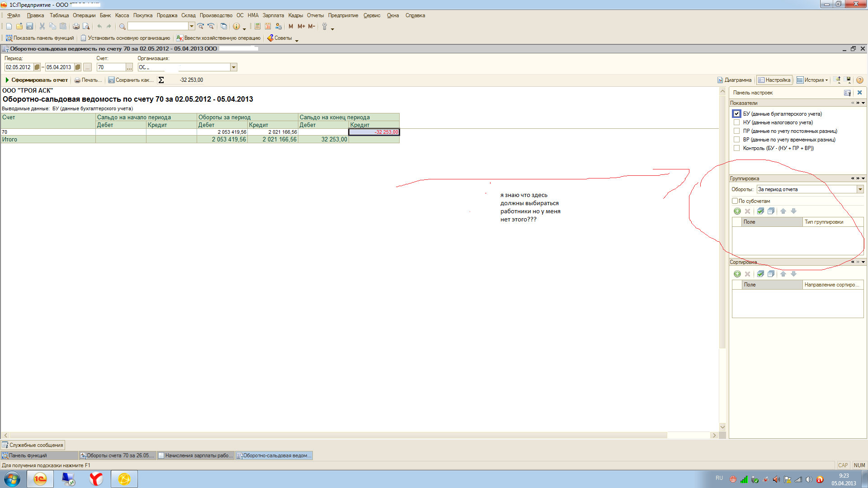Launch the Yandex browser from the taskbar
Image resolution: width=868 pixels, height=488 pixels.
pyautogui.click(x=96, y=479)
